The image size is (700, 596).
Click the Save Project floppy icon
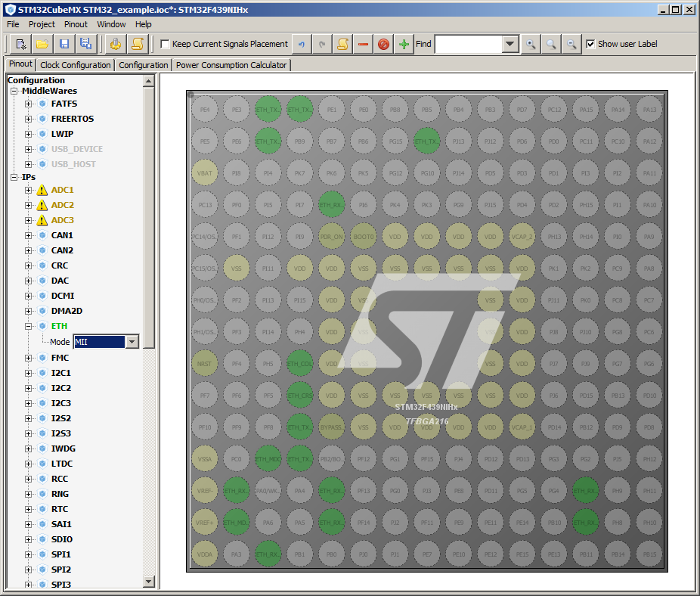(64, 44)
